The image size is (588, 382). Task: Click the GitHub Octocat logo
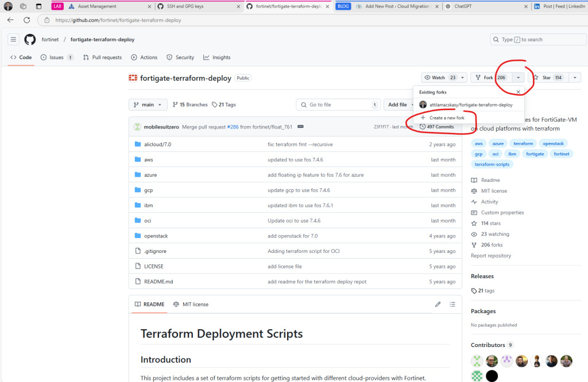pyautogui.click(x=30, y=40)
